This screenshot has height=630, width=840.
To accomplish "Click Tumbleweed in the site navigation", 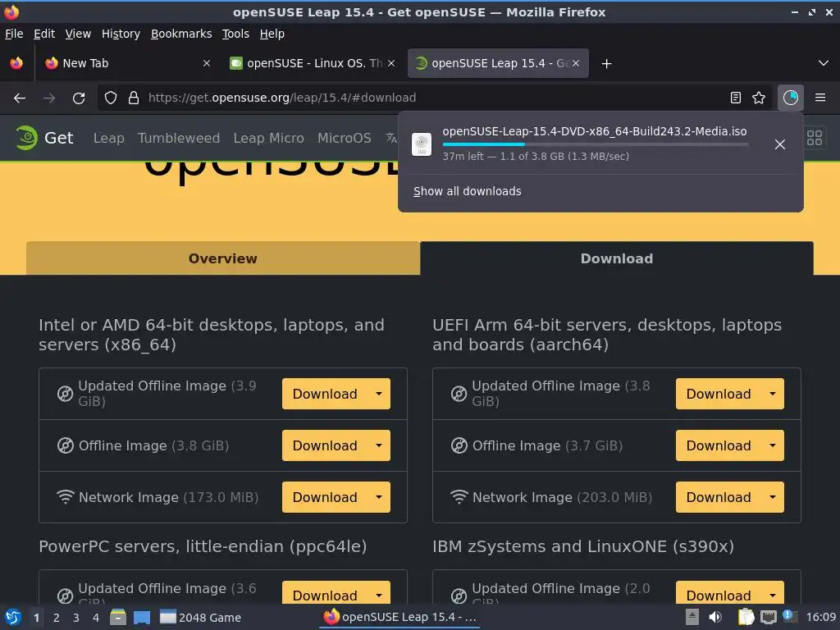I will (178, 138).
